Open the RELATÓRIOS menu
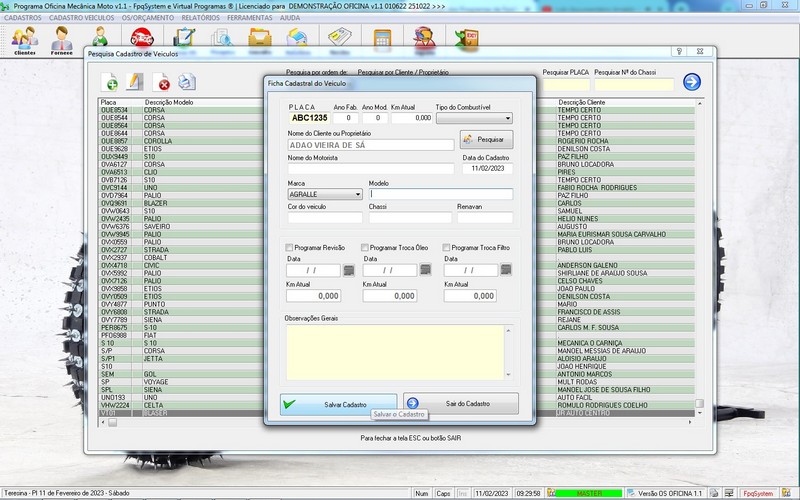 click(202, 18)
